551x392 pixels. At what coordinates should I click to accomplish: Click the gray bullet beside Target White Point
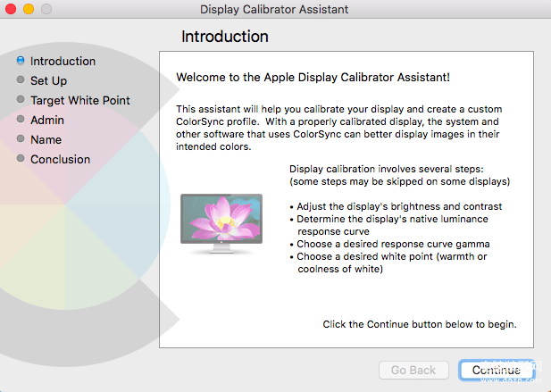[21, 99]
